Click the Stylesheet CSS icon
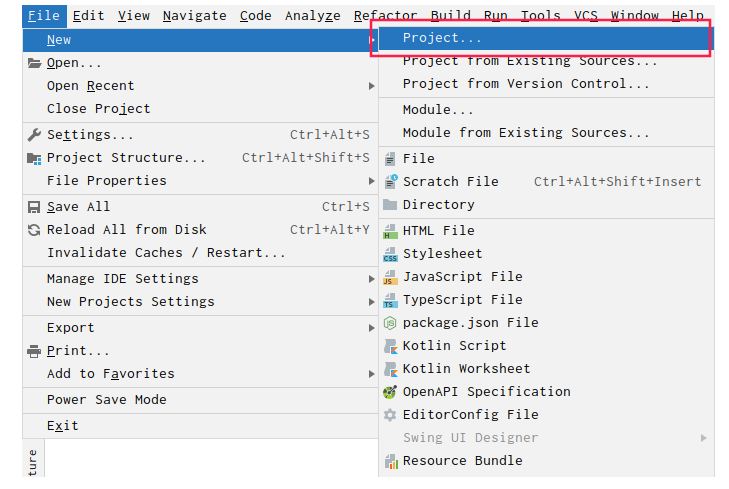This screenshot has width=729, height=489. coord(390,254)
